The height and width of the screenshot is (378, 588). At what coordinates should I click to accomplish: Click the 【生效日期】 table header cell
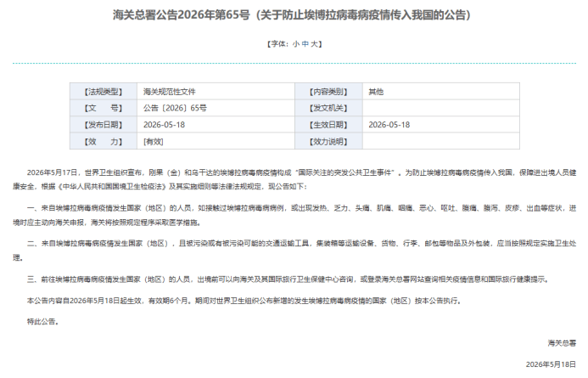pyautogui.click(x=328, y=125)
